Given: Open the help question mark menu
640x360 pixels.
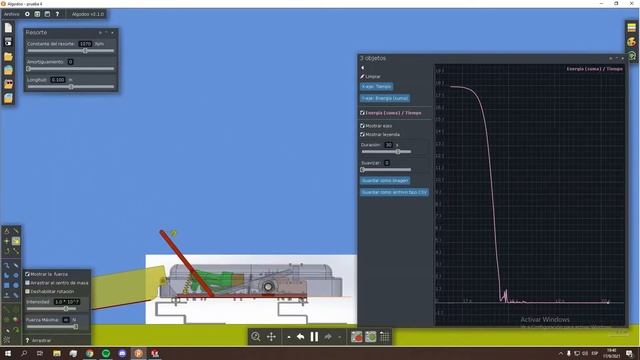Looking at the screenshot, I should pos(57,14).
